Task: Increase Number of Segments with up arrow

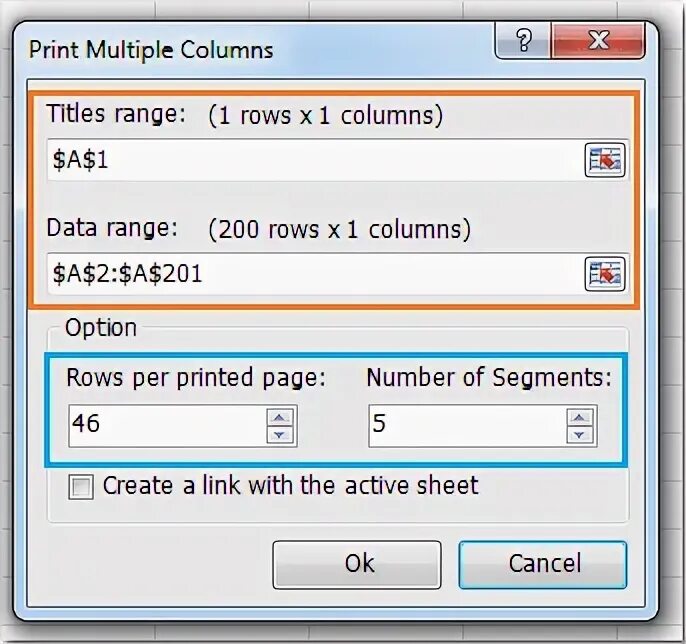Action: click(582, 415)
